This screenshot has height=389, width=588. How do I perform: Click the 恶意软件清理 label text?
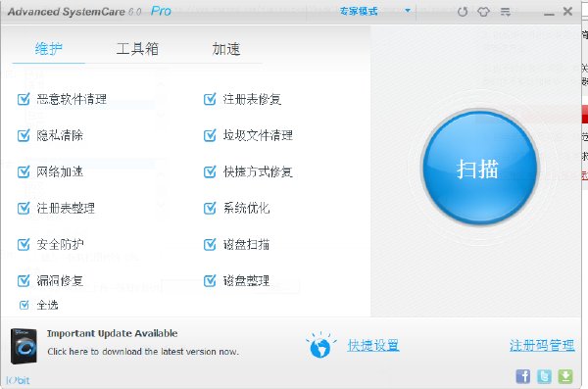point(72,99)
